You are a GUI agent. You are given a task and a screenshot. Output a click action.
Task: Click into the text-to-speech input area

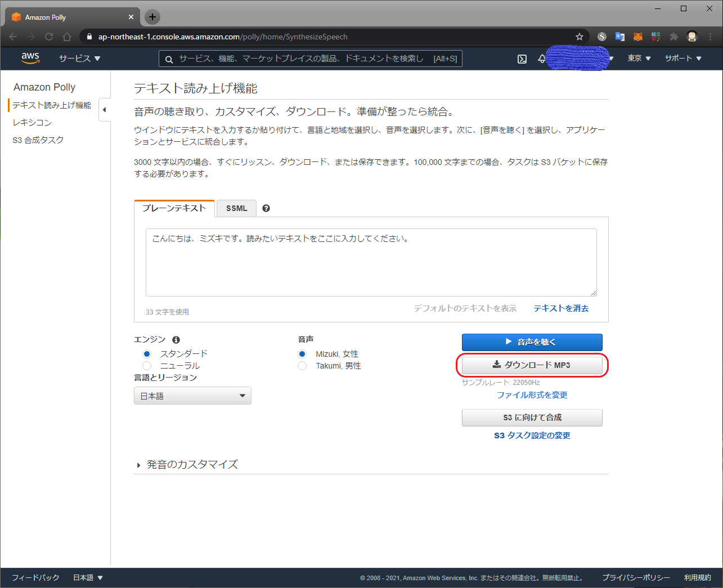click(x=371, y=262)
